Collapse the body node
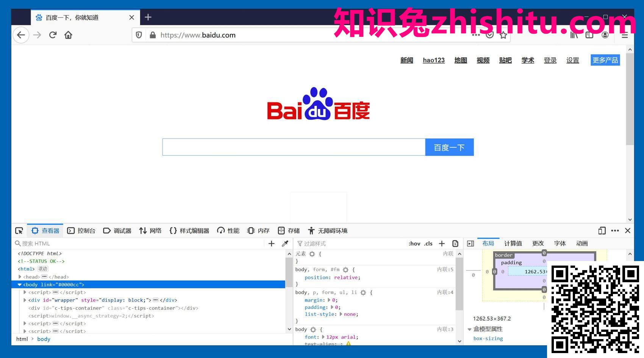This screenshot has height=358, width=644. click(20, 285)
